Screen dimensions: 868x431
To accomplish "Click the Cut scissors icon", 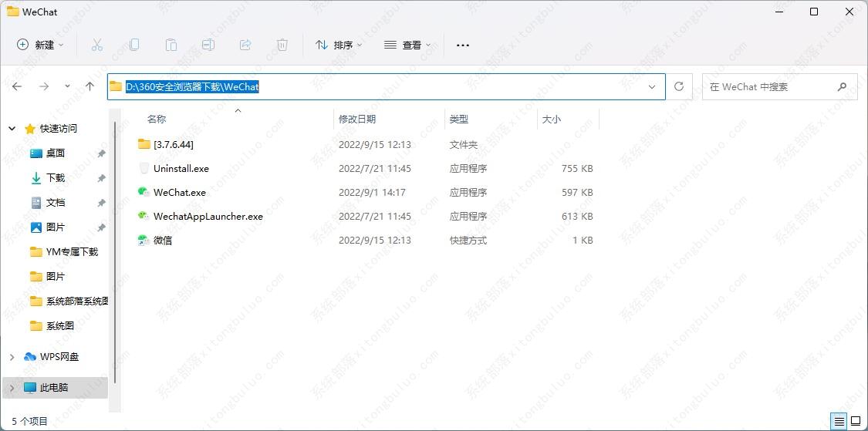I will 97,45.
